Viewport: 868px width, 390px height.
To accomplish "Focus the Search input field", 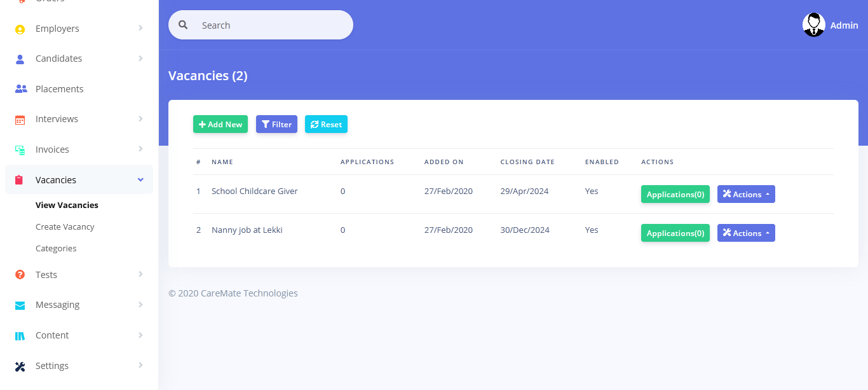I will (270, 25).
